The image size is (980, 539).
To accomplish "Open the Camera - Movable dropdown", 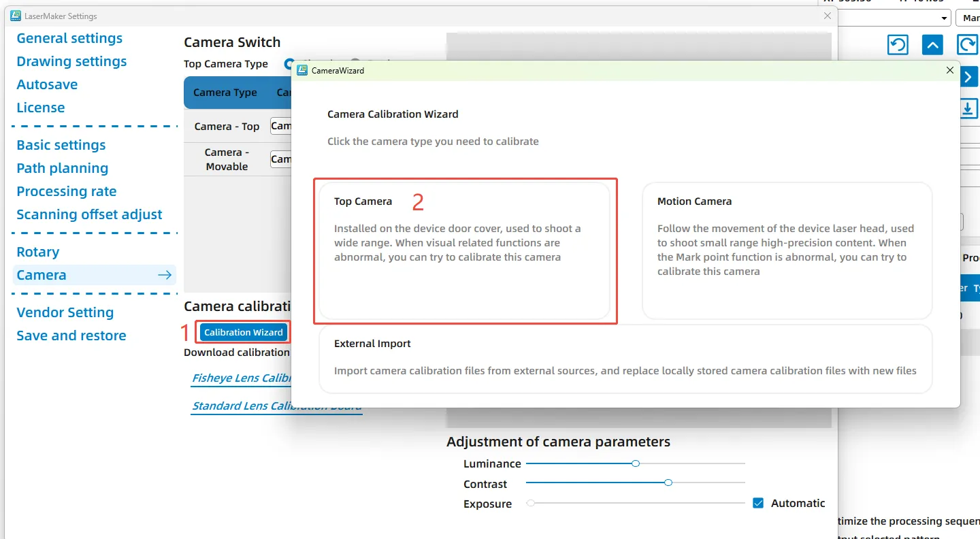I will [280, 159].
